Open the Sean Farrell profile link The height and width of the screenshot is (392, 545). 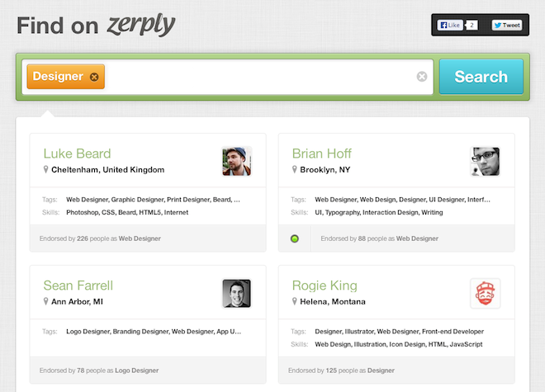[78, 286]
